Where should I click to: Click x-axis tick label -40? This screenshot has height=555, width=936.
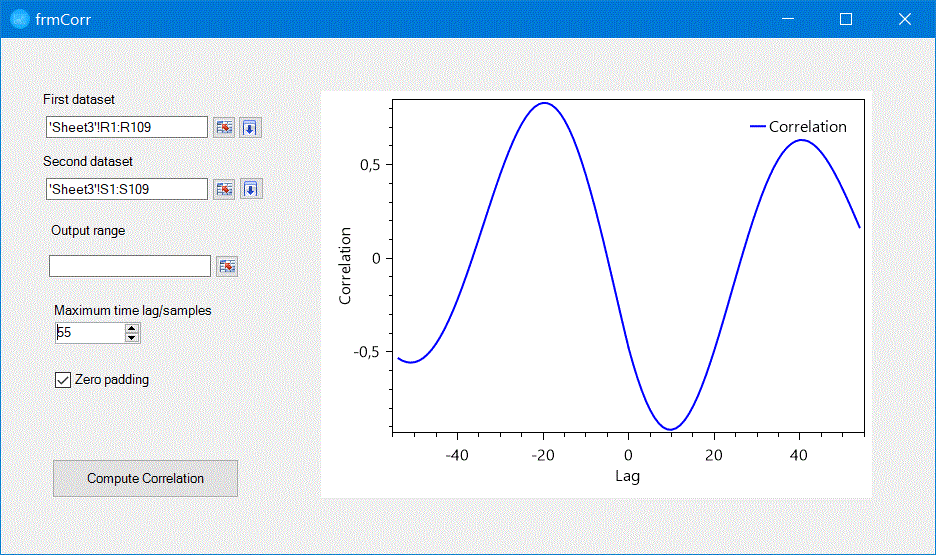click(457, 455)
